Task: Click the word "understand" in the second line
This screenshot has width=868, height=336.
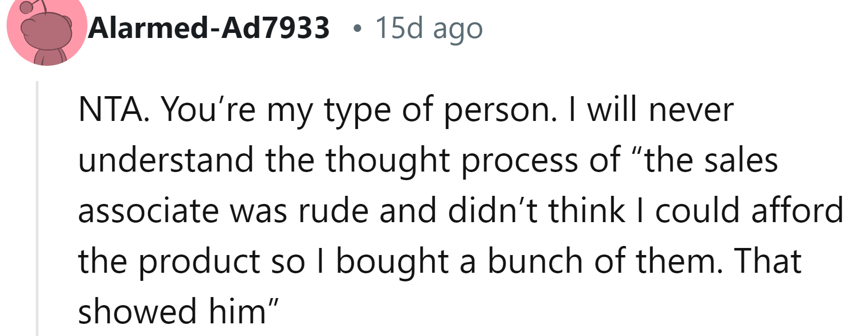Action: 166,160
